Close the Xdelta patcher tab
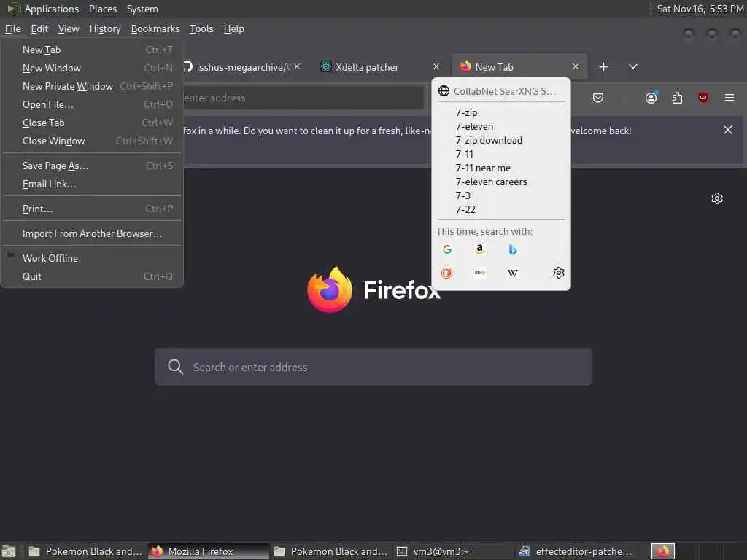 [x=436, y=66]
